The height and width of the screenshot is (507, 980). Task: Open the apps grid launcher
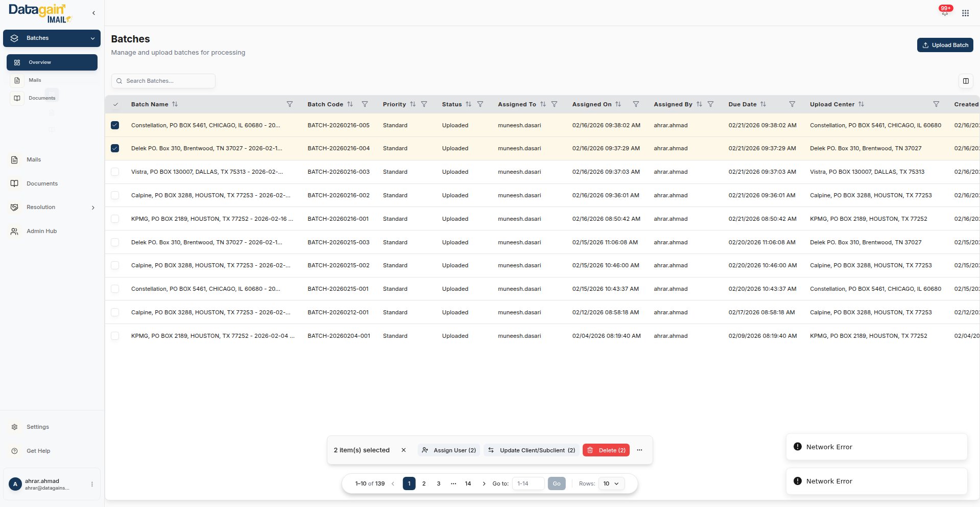point(965,13)
